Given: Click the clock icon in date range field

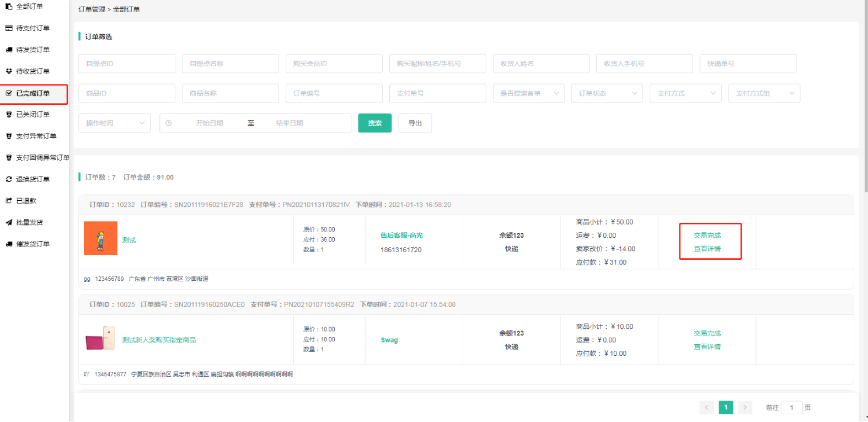Looking at the screenshot, I should 169,123.
